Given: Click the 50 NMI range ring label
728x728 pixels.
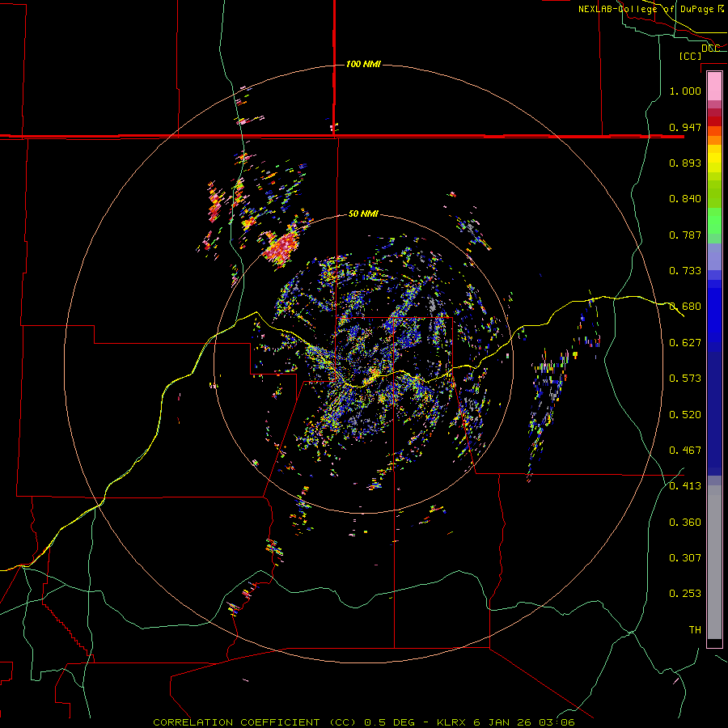Looking at the screenshot, I should 363,214.
